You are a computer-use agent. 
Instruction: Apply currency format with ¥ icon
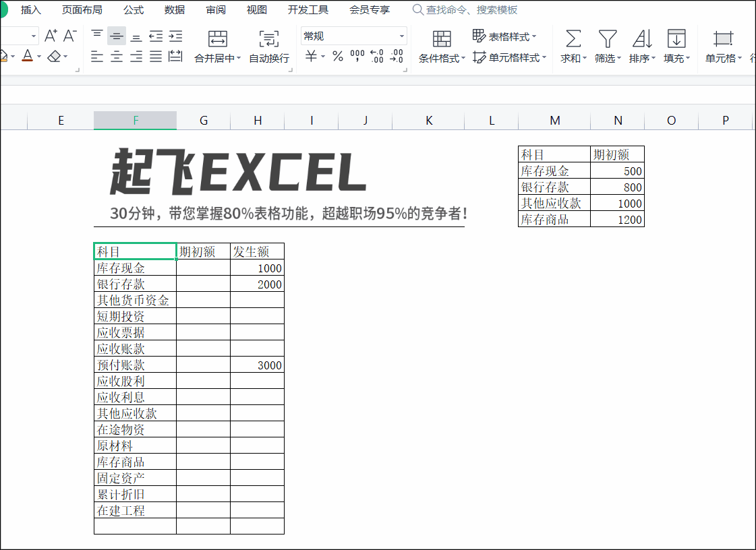tap(311, 57)
